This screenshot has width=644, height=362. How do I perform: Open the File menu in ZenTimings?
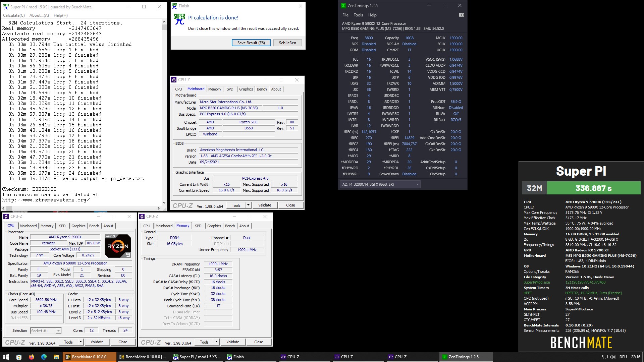345,15
